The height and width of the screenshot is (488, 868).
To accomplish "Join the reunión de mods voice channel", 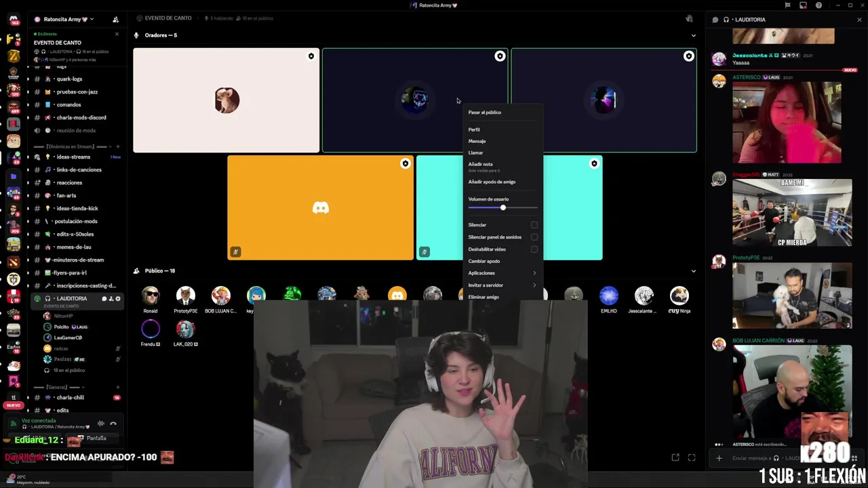I will (77, 130).
